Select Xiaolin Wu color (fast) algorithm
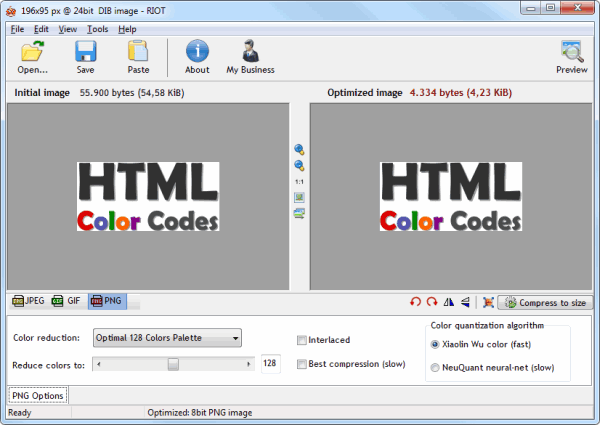Screen dimensions: 600x425 435,344
